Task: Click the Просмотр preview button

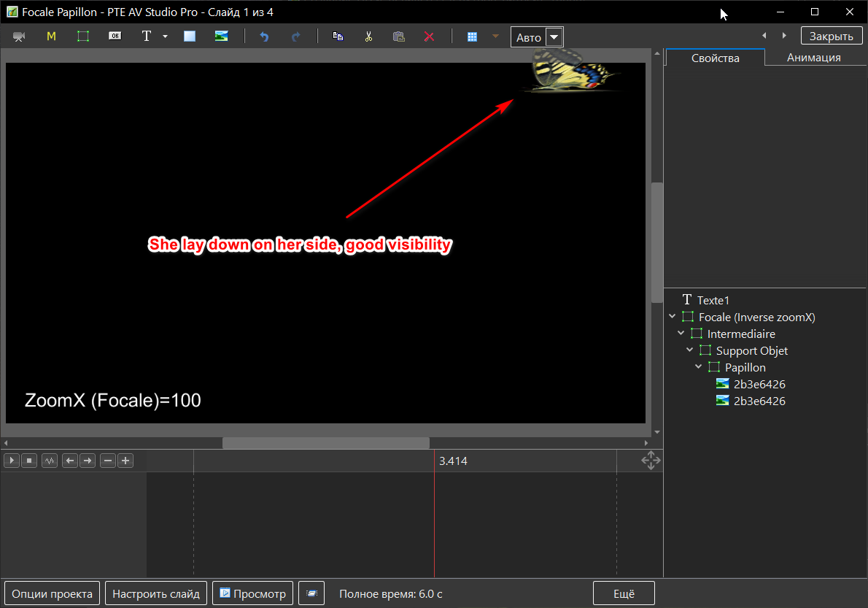Action: click(253, 593)
